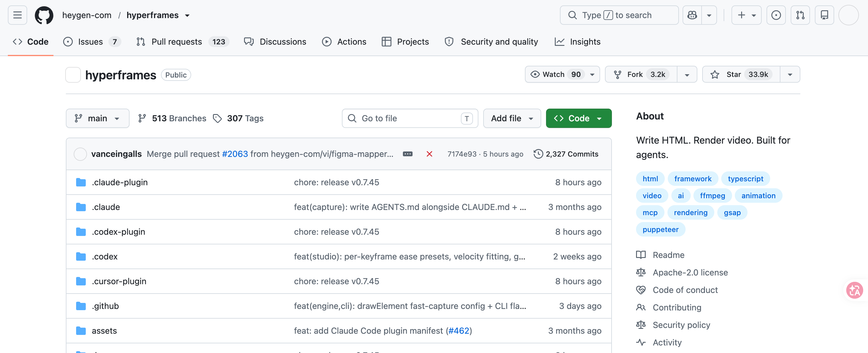868x353 pixels.
Task: Open the typescript topic tag
Action: pyautogui.click(x=745, y=179)
